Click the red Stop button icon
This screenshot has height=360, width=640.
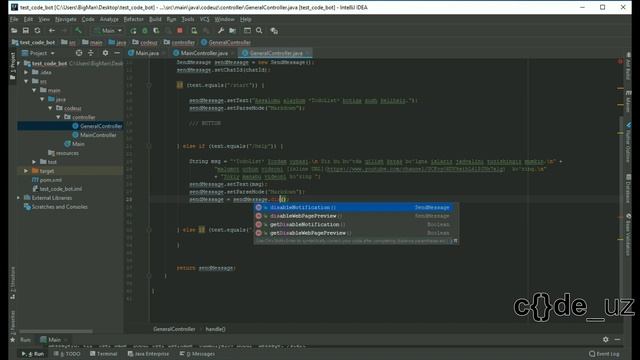pos(180,31)
